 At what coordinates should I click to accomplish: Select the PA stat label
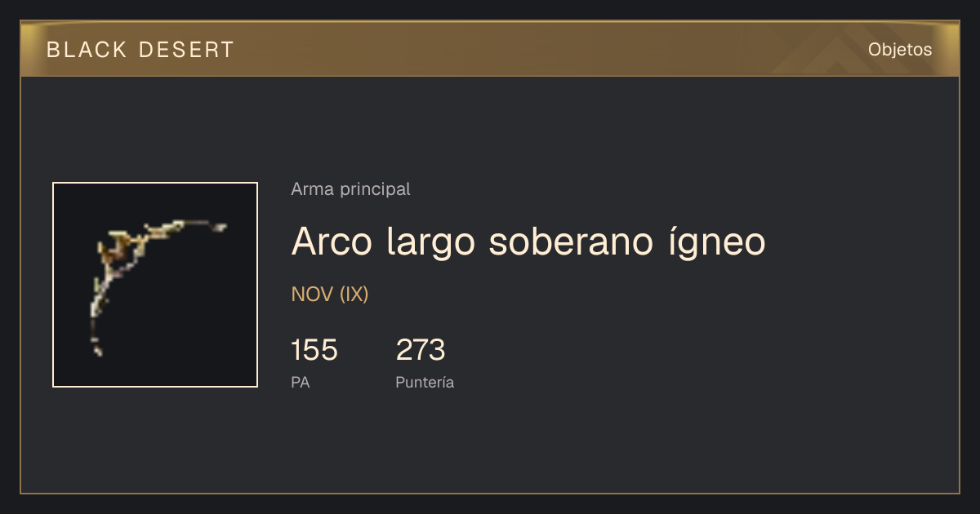[301, 382]
